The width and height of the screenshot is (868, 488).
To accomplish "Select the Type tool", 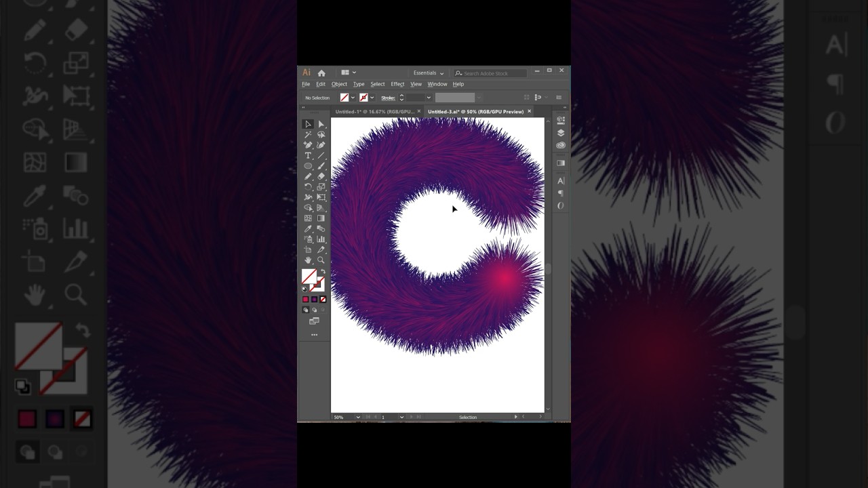I will (308, 155).
